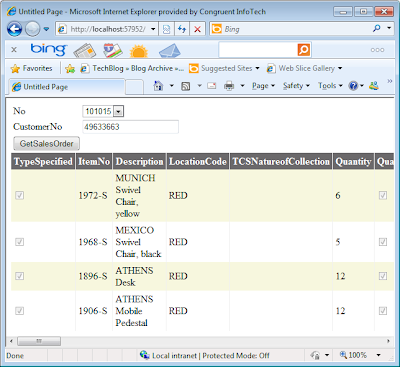Toggle the checkbox after quantity 6
This screenshot has width=400, height=367.
[x=383, y=195]
